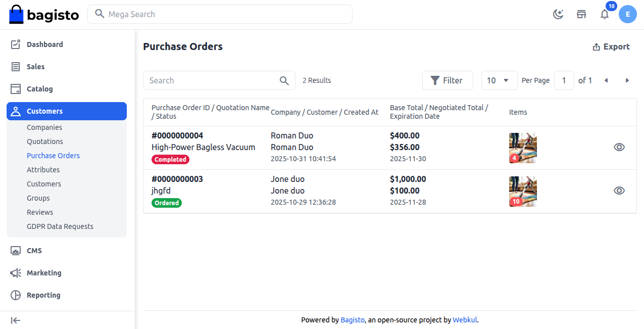Click the bagisto logo
The image size is (644, 329).
click(x=44, y=15)
